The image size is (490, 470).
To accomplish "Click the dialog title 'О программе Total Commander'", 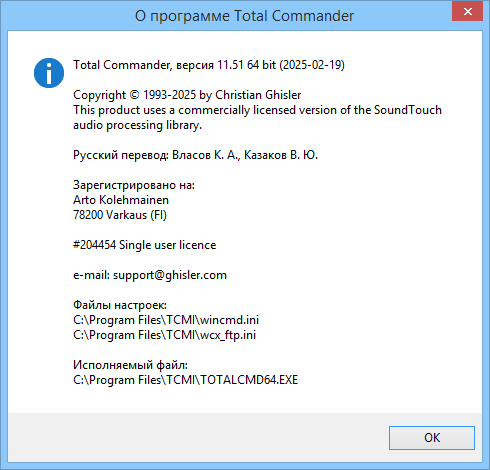I will [x=244, y=16].
